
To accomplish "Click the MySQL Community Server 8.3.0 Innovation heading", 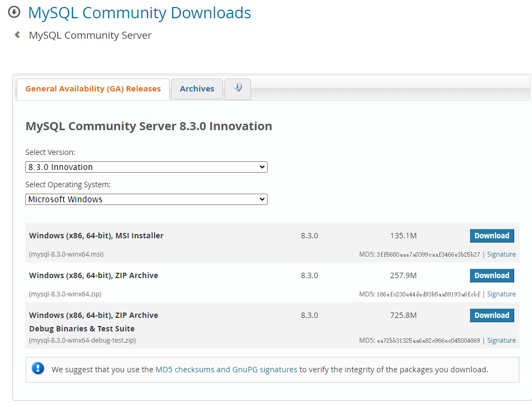I will pos(149,126).
